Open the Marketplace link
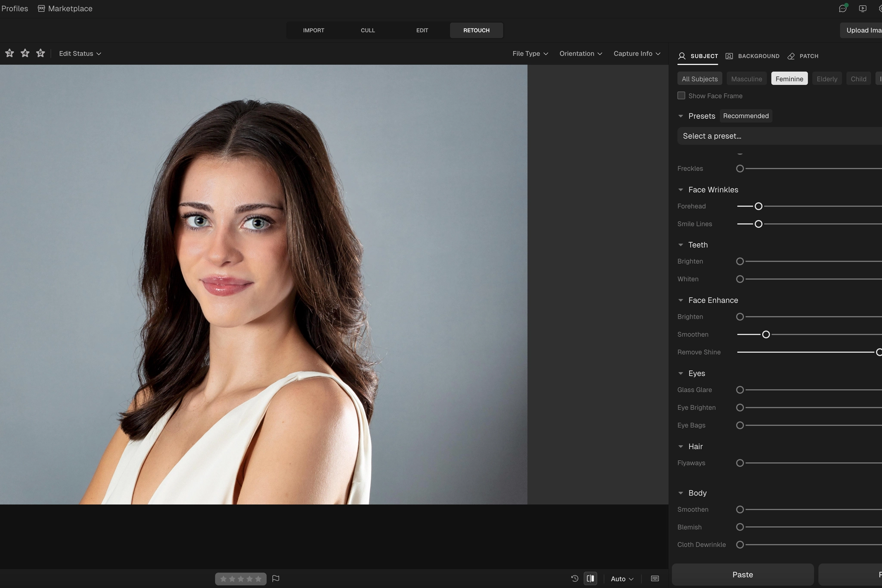 point(65,9)
